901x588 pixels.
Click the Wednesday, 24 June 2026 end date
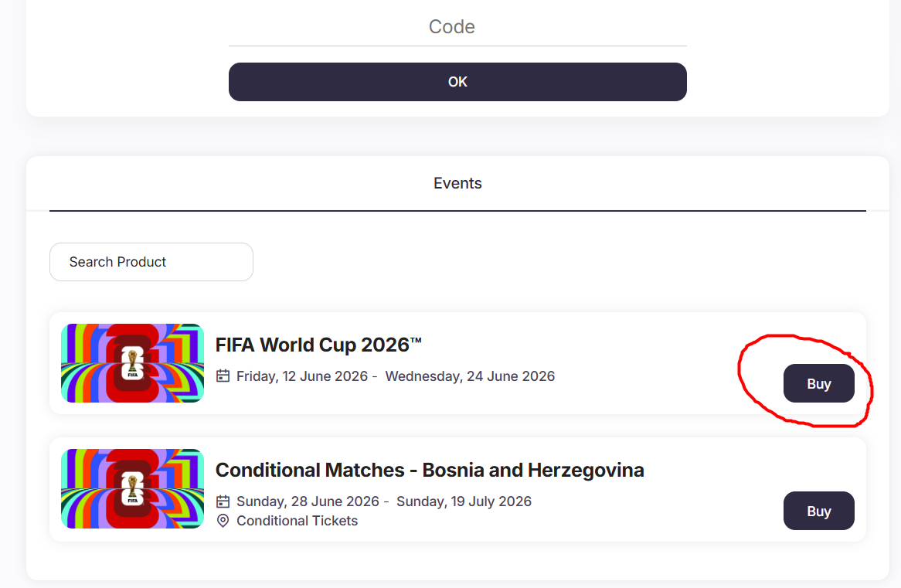point(470,376)
